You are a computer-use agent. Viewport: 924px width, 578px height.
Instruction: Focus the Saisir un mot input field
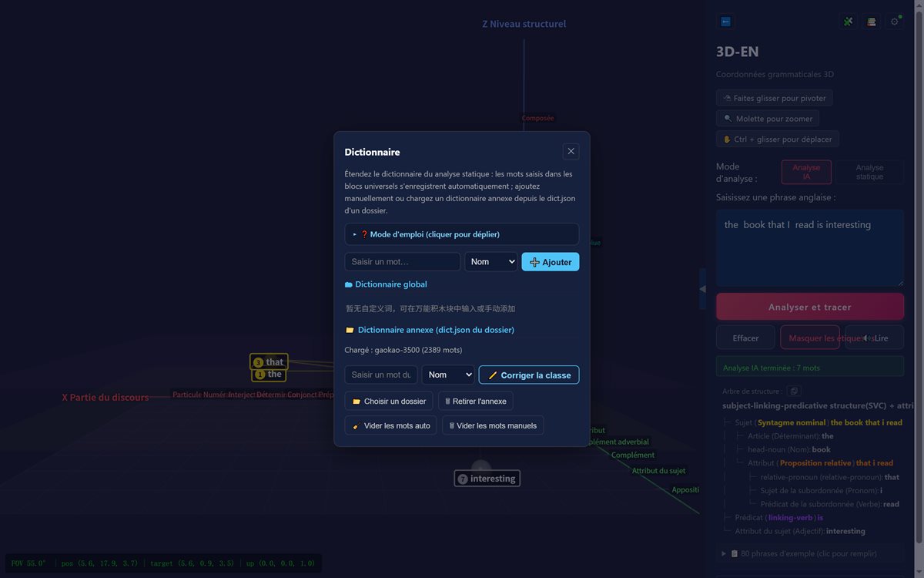(403, 262)
